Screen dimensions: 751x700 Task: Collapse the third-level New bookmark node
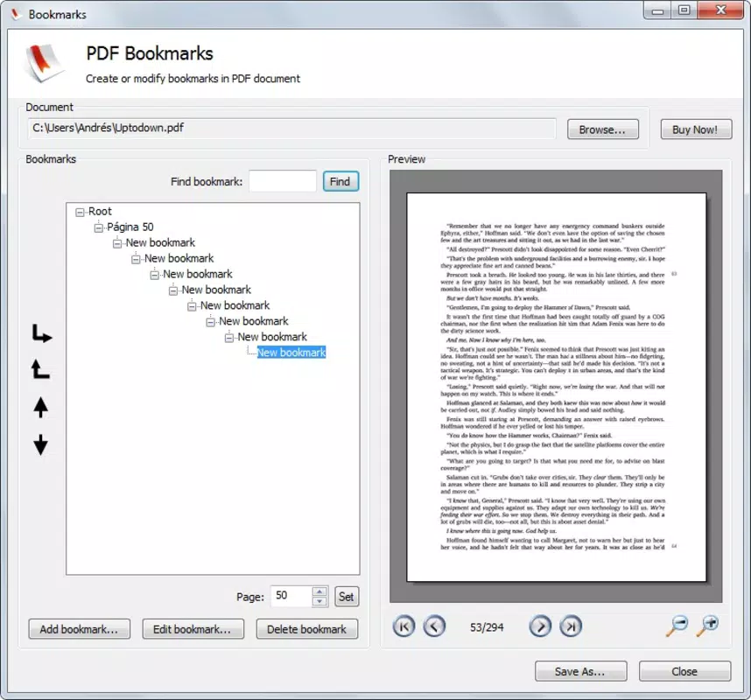(155, 276)
